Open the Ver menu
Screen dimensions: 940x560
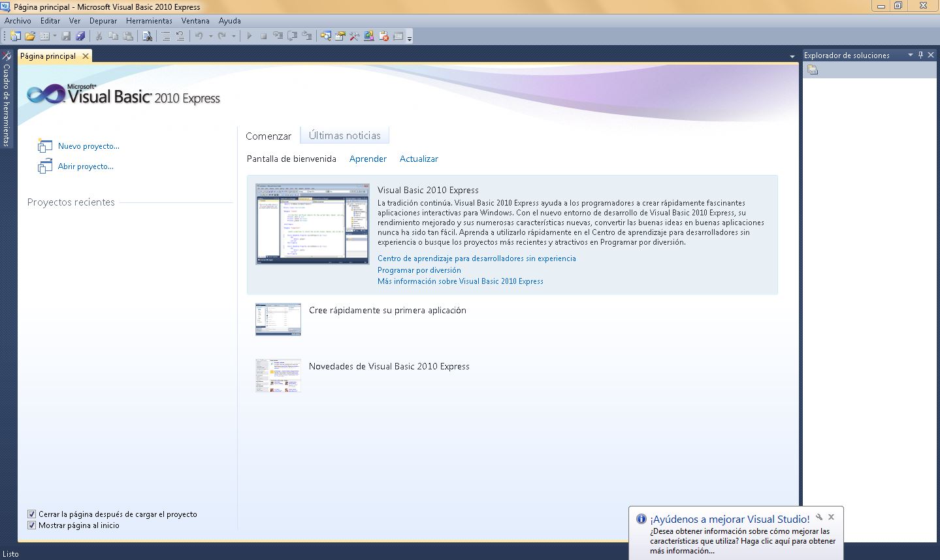pos(74,21)
